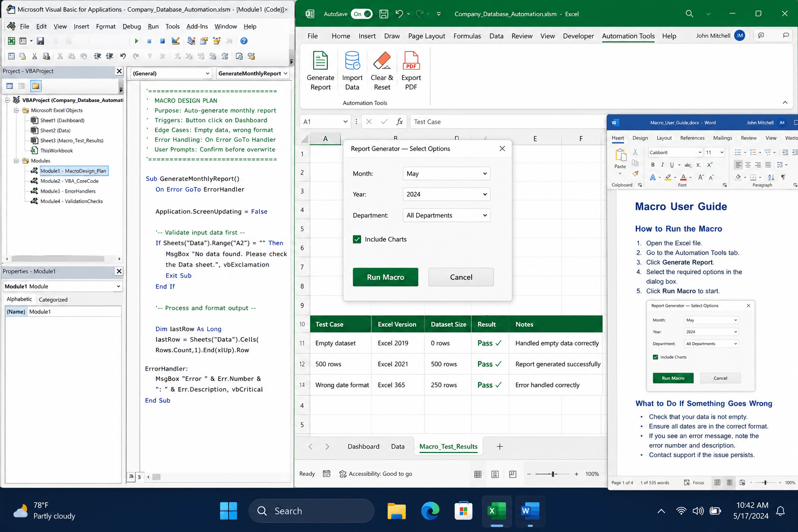Open the All Departments dropdown in Excel dialog
The height and width of the screenshot is (532, 798).
(446, 215)
